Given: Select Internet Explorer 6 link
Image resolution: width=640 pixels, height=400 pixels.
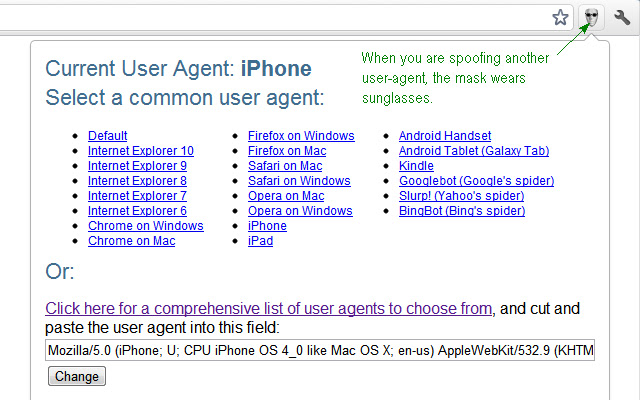Looking at the screenshot, I should click(137, 211).
